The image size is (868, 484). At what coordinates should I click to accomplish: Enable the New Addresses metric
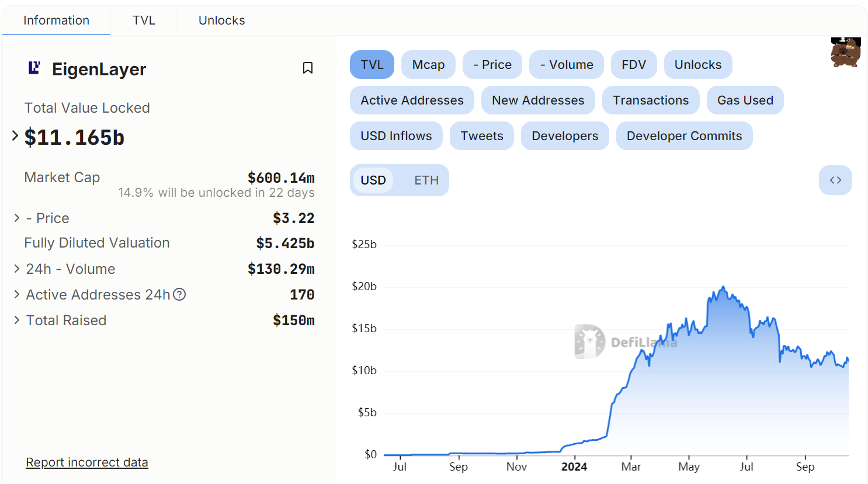538,100
